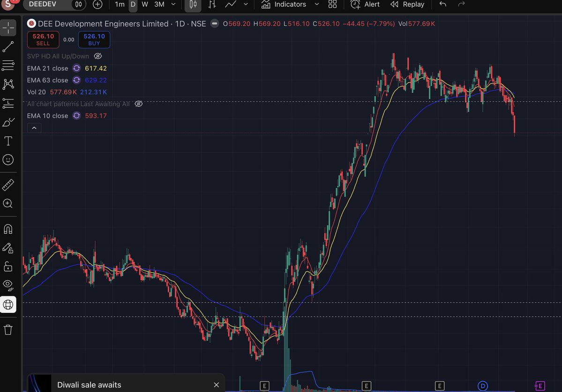
Task: Select the Text annotation tool
Action: 8,141
